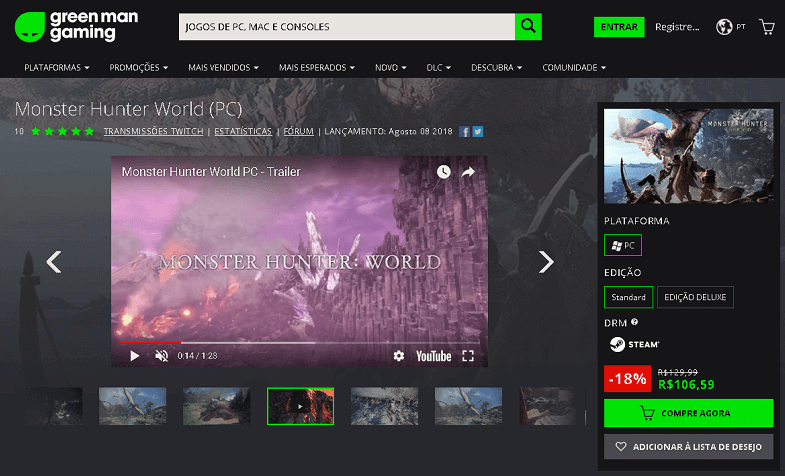Expand the Descubra menu
Viewport: 785px width, 476px height.
click(x=496, y=68)
